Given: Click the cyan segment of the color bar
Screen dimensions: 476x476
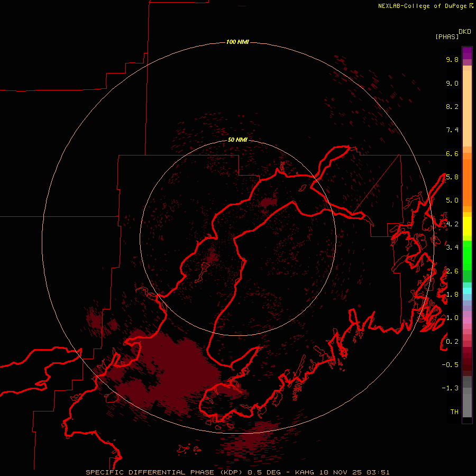Looking at the screenshot, I should 467,291.
